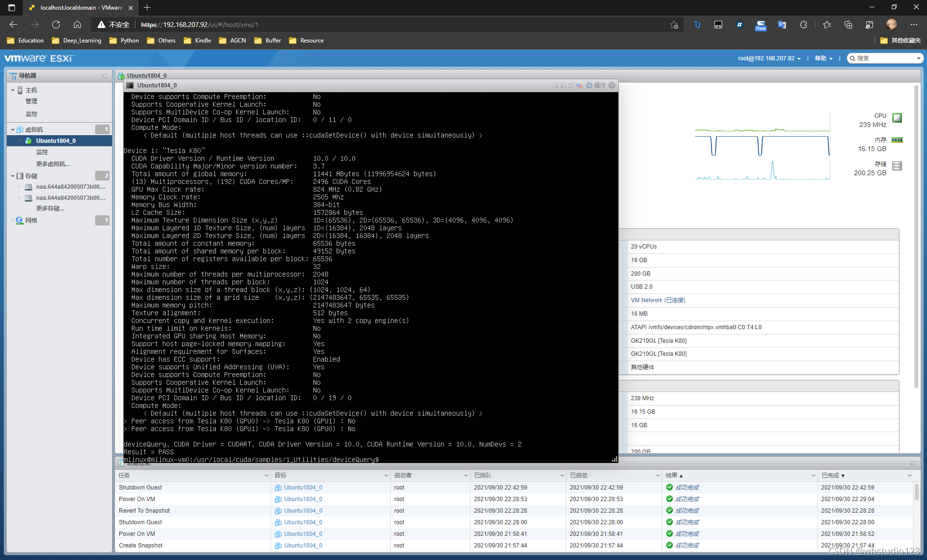Open the browser profile avatar

click(x=892, y=25)
